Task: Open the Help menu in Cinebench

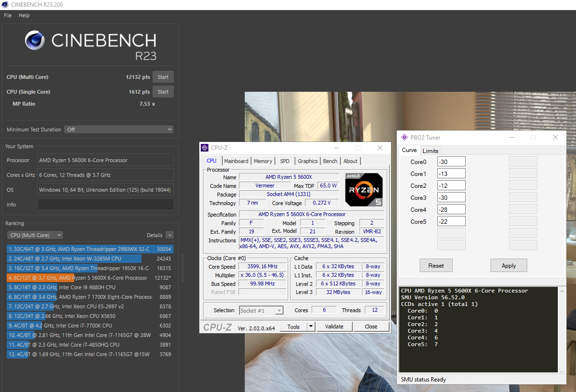Action: coord(24,15)
